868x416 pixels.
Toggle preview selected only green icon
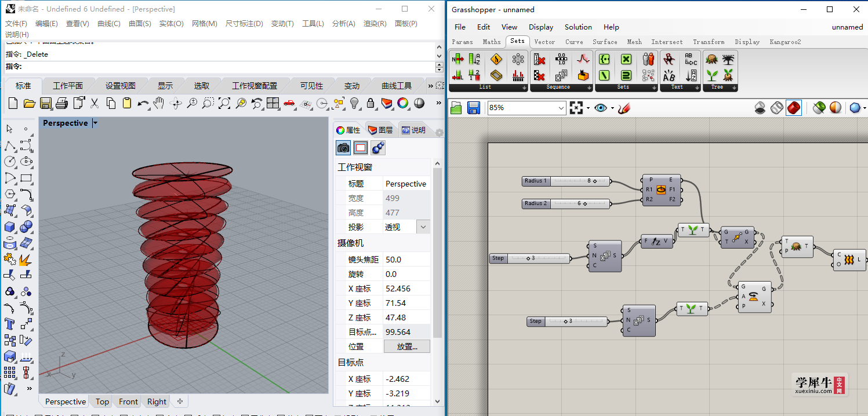pos(819,108)
